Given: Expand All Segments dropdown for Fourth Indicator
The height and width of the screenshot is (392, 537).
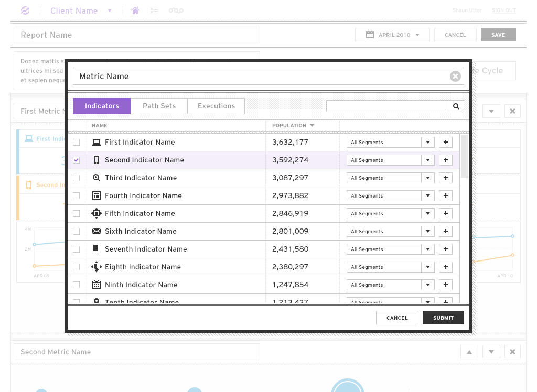Looking at the screenshot, I should click(427, 195).
